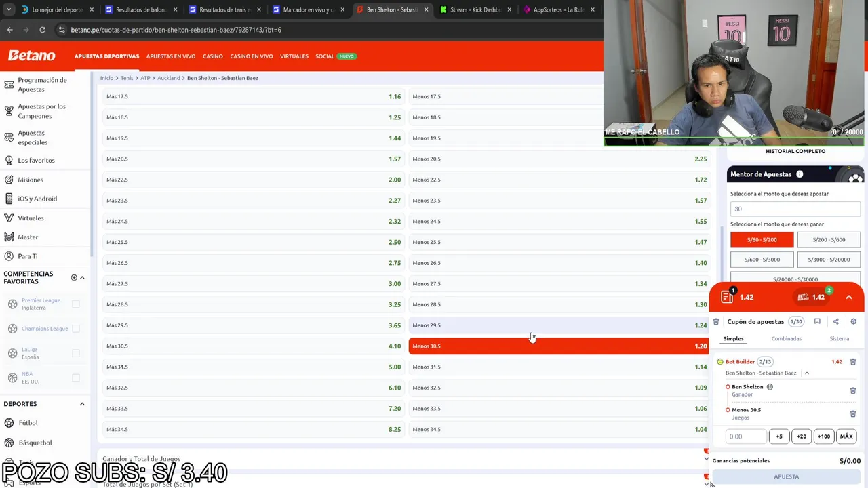This screenshot has height=488, width=868.
Task: Add favorite competition plus icon
Action: pyautogui.click(x=74, y=277)
